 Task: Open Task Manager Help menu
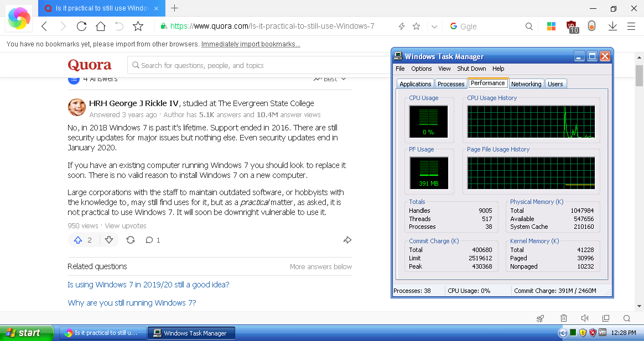tap(498, 69)
